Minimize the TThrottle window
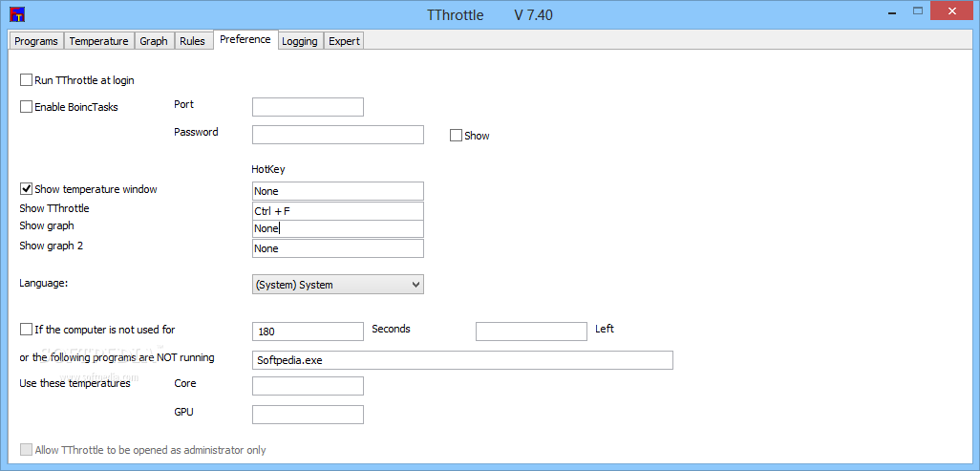980x471 pixels. point(890,11)
